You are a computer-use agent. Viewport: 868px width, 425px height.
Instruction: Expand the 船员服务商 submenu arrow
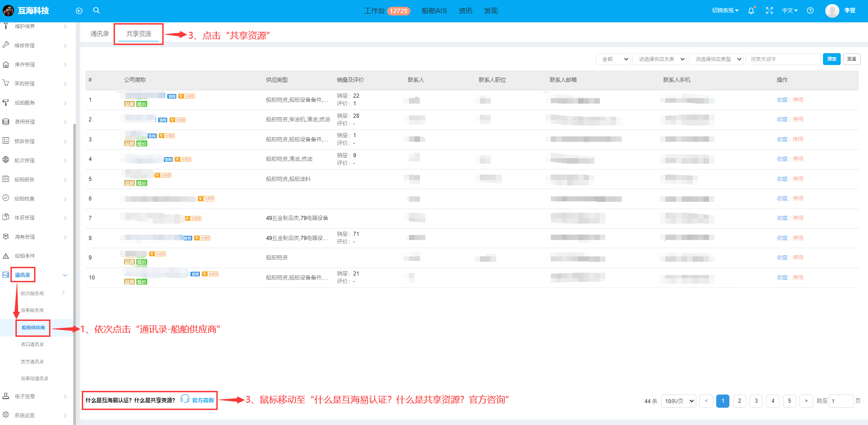click(63, 293)
